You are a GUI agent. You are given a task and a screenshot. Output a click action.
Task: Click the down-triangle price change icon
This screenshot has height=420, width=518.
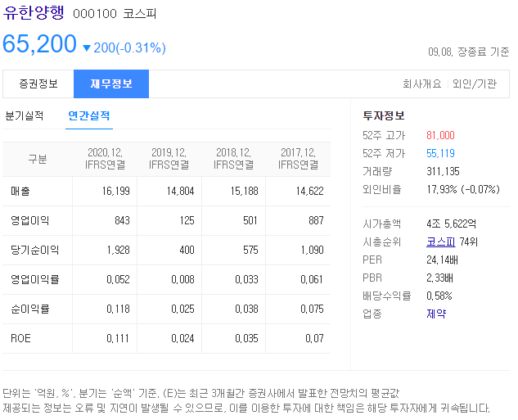click(x=87, y=48)
